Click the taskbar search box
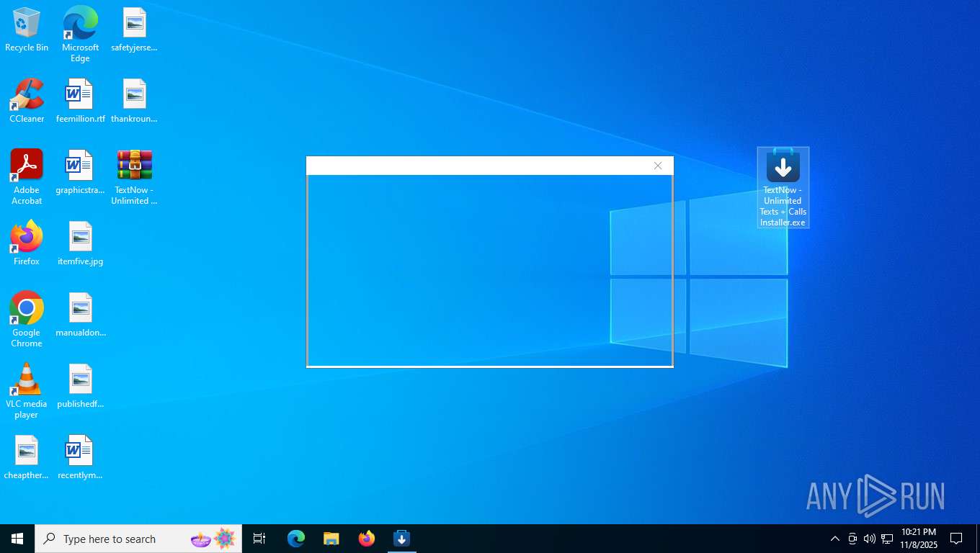Screen dimensions: 980x553 pos(138,539)
